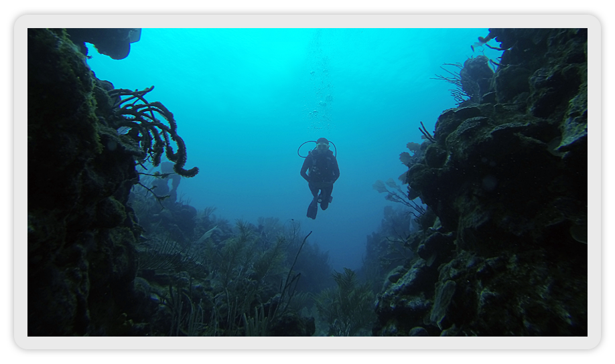
Task: Click the frame's left border edge
Action: [21, 182]
